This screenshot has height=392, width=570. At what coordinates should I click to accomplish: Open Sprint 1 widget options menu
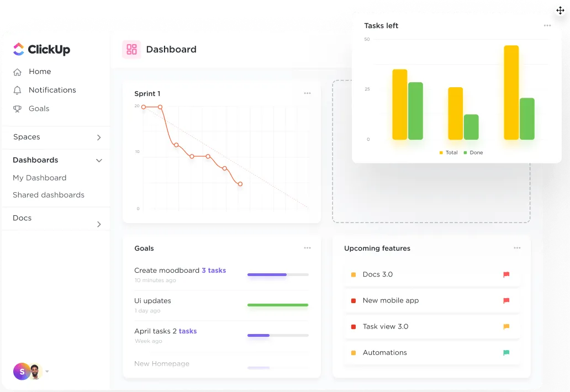(x=307, y=93)
